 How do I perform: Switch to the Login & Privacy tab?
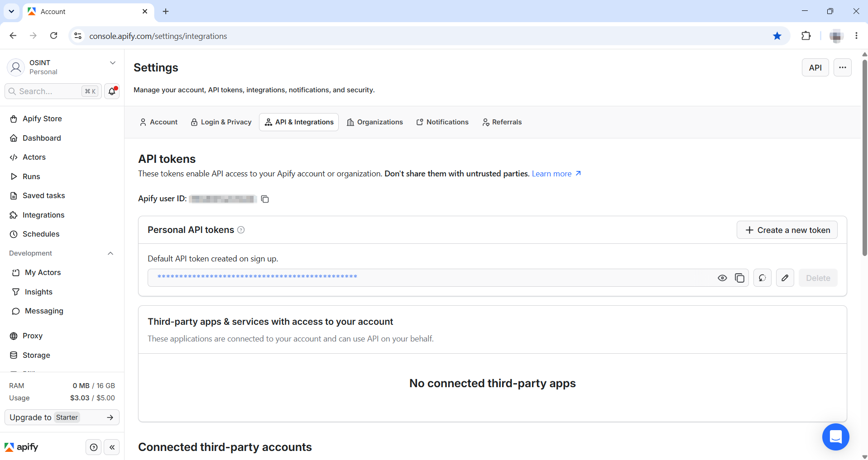point(221,122)
